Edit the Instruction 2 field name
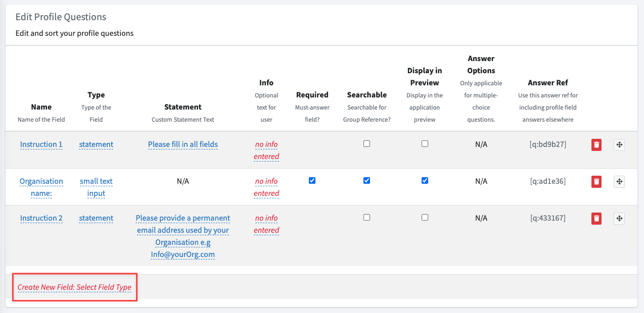Image resolution: width=644 pixels, height=313 pixels. (41, 218)
